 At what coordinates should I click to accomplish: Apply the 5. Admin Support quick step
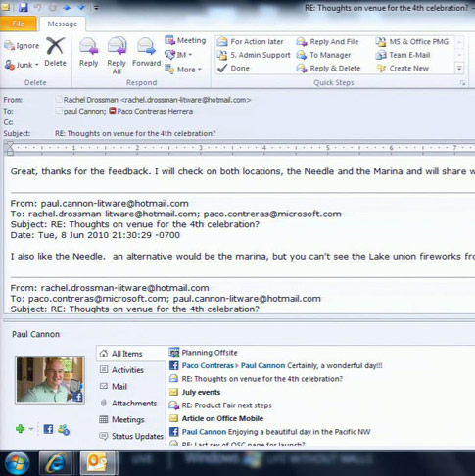pyautogui.click(x=254, y=55)
